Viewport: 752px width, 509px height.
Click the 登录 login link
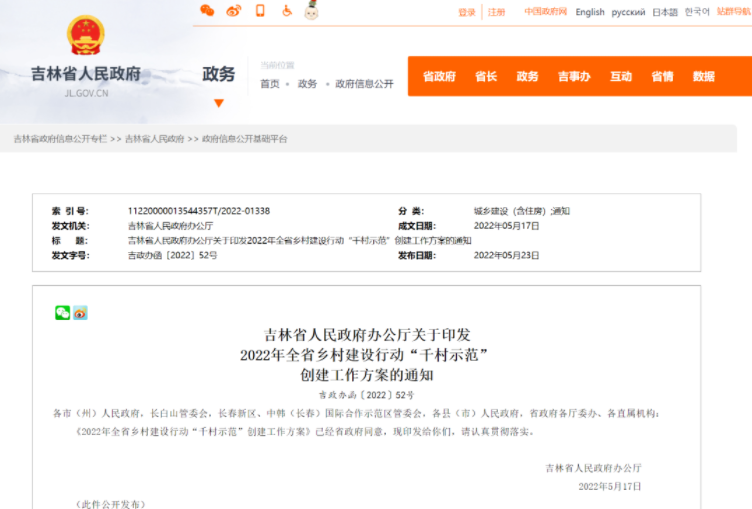467,12
